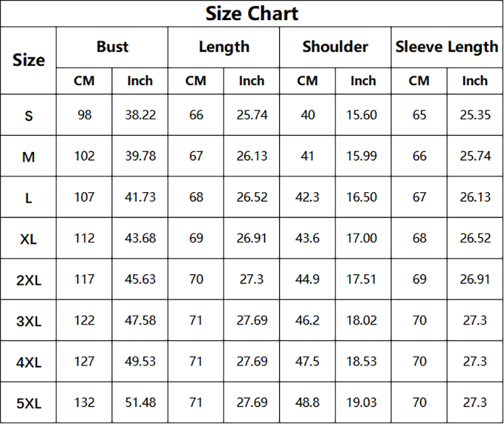Select shoulder value 17.00 inch
The height and width of the screenshot is (424, 504).
[363, 238]
